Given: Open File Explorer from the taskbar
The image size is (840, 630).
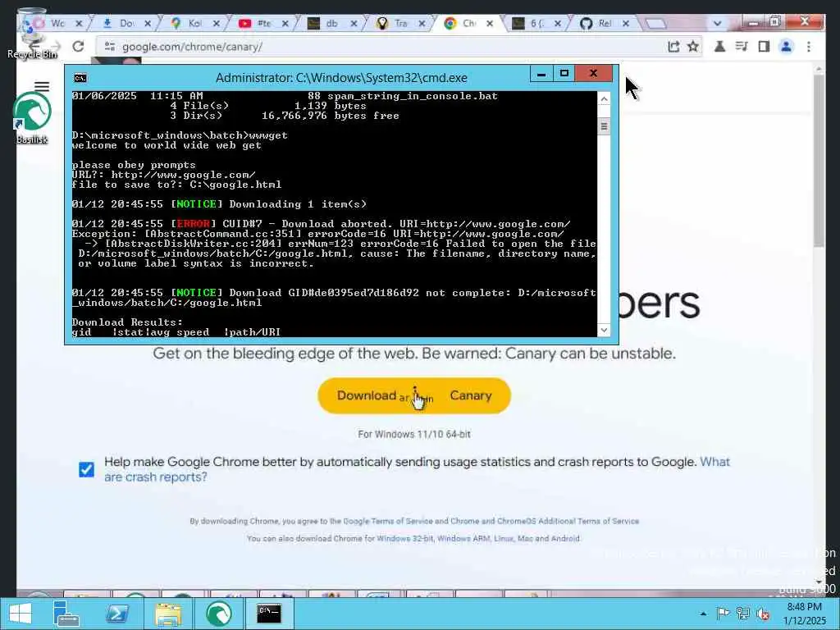Looking at the screenshot, I should (167, 614).
